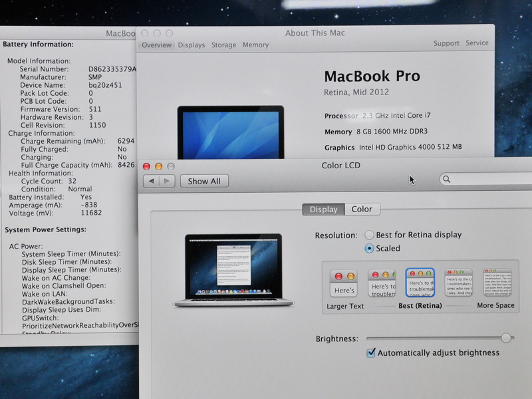Click the search field in Color LCD window
532x399 pixels.
click(486, 179)
